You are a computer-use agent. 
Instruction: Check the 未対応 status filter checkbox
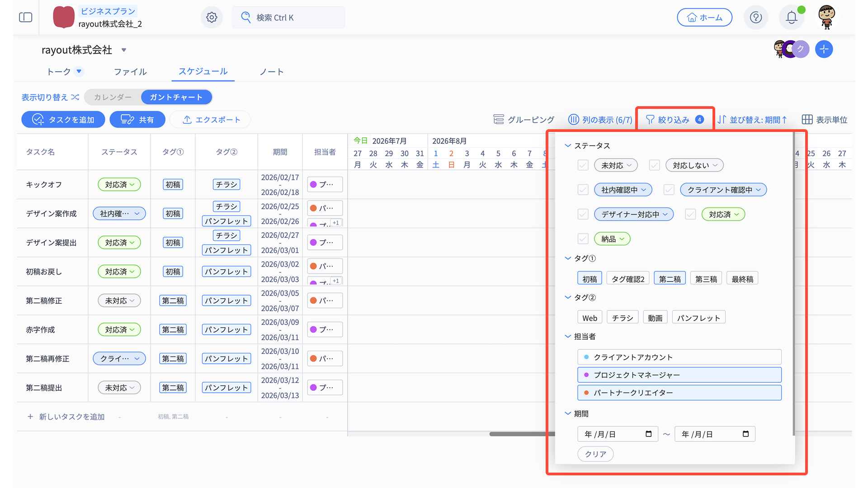click(583, 165)
